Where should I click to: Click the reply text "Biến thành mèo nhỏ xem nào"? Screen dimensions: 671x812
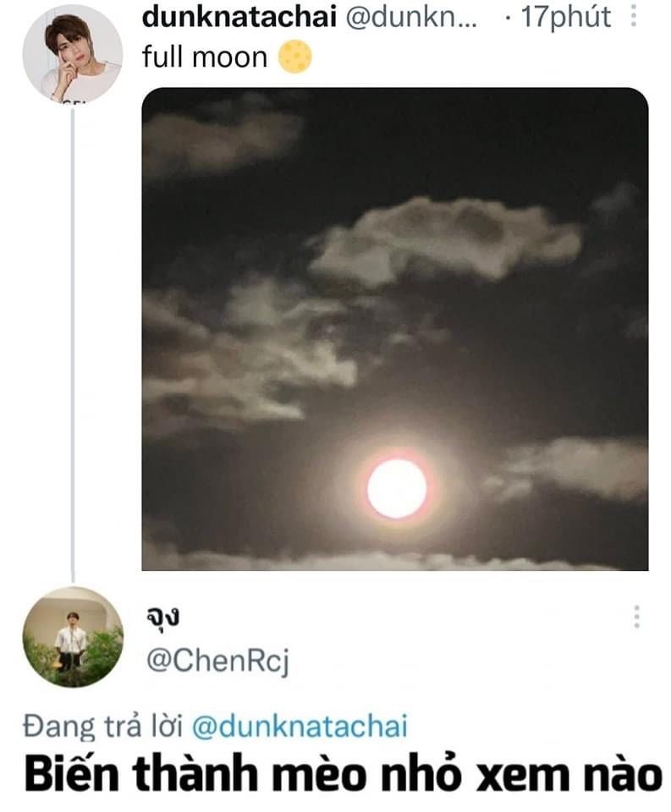(x=343, y=775)
